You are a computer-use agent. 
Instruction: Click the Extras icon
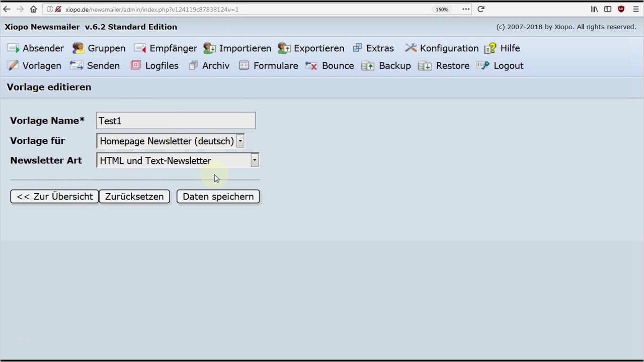click(x=357, y=48)
